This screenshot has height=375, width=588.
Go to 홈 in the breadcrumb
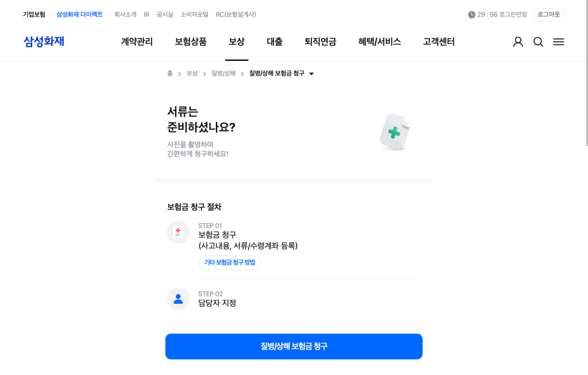[170, 74]
